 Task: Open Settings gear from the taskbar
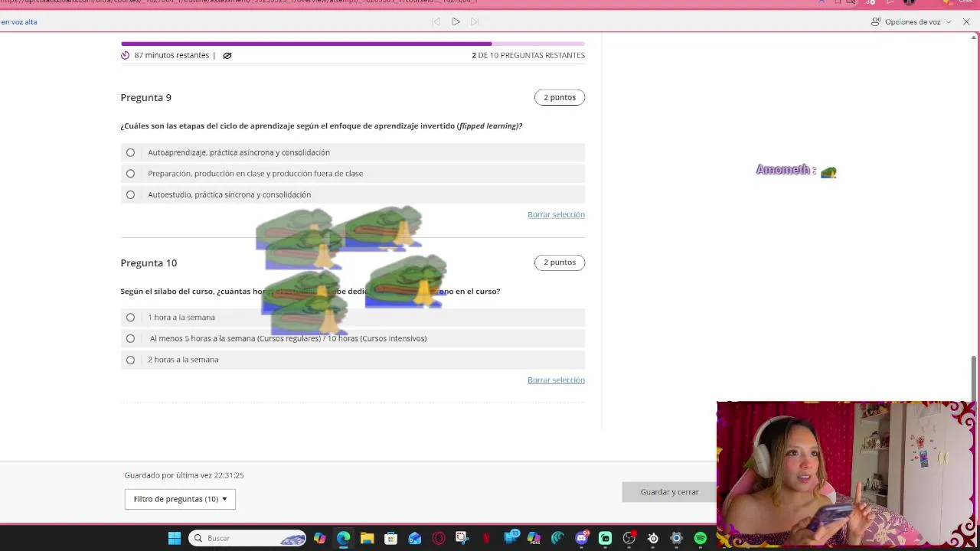676,538
